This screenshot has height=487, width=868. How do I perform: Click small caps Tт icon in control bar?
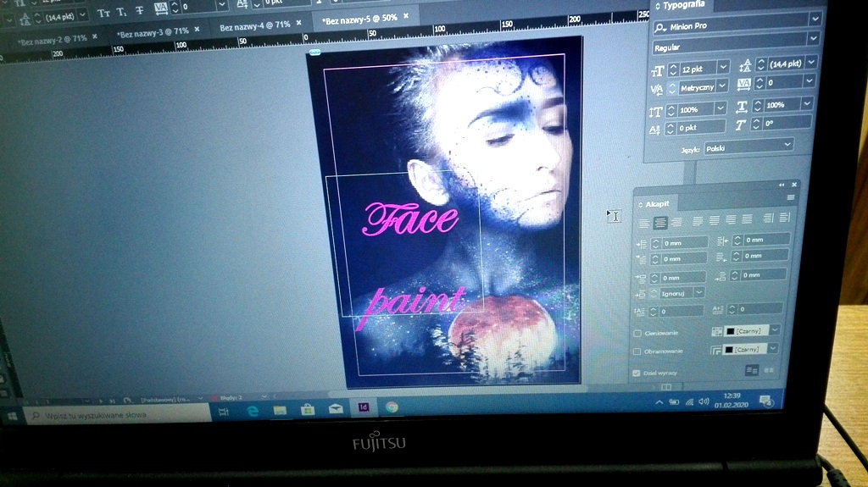103,14
